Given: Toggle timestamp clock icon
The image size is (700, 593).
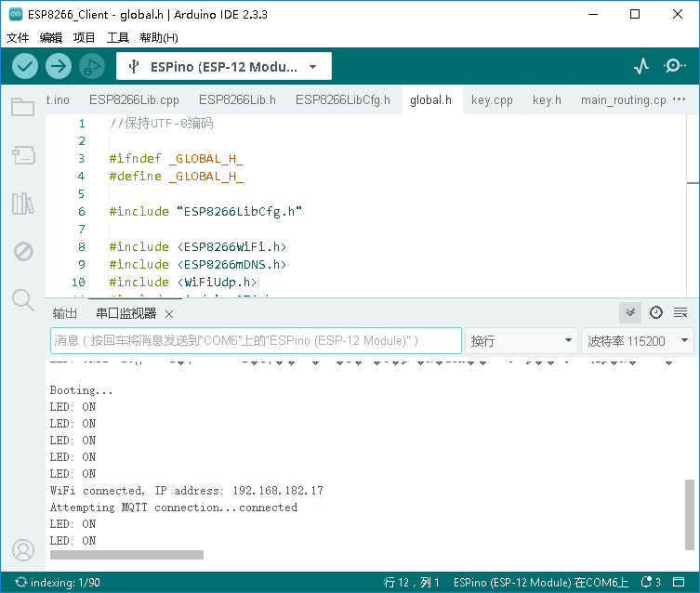Looking at the screenshot, I should point(655,312).
